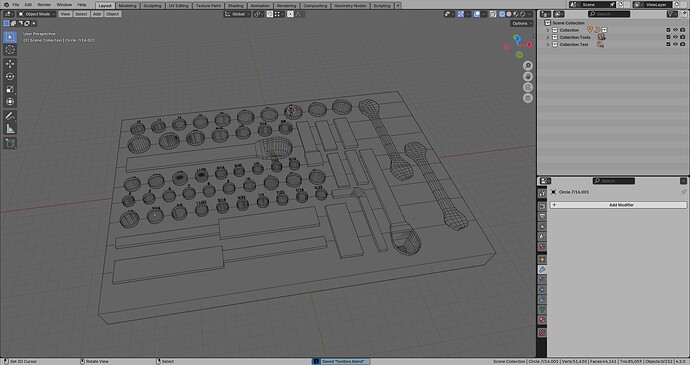Open the World properties tab
The height and width of the screenshot is (365, 690).
542,247
